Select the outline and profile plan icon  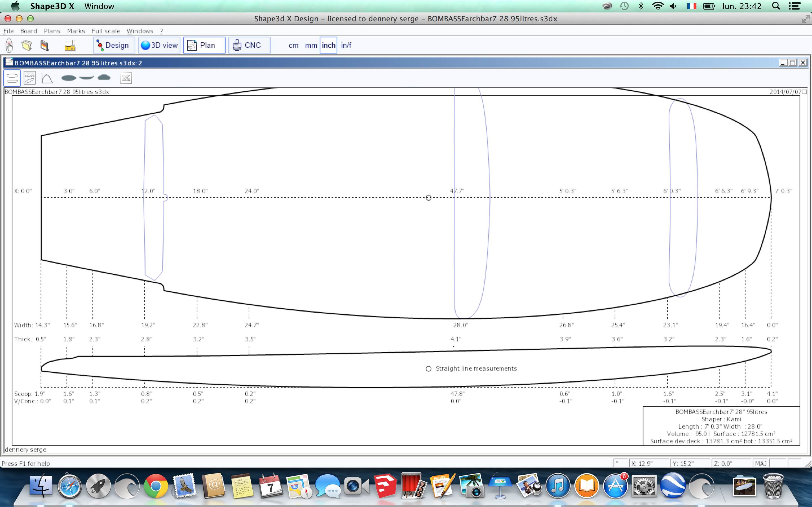(12, 78)
